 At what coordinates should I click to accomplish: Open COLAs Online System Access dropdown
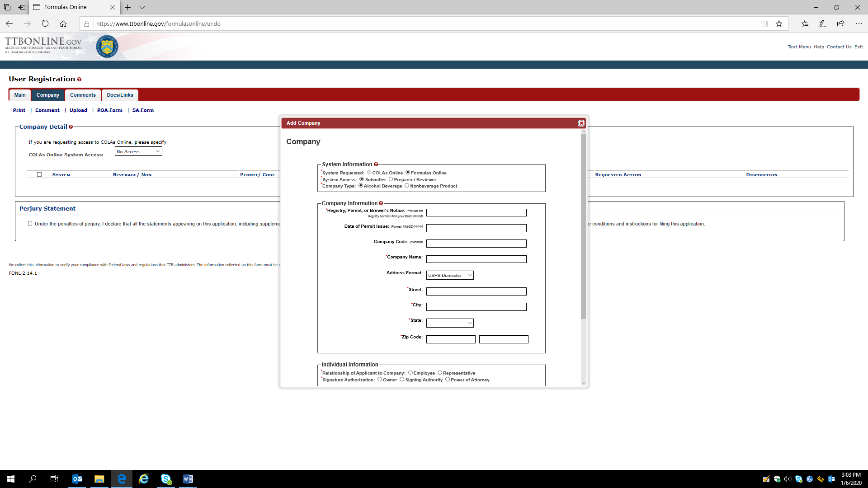pyautogui.click(x=138, y=152)
